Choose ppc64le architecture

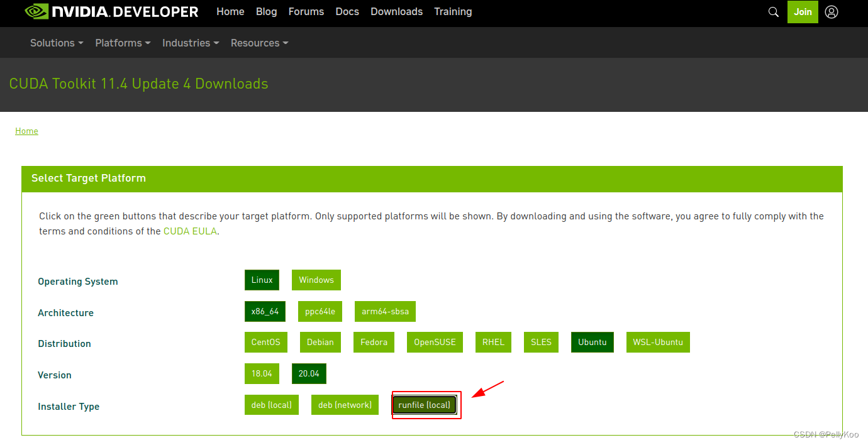[x=320, y=311]
